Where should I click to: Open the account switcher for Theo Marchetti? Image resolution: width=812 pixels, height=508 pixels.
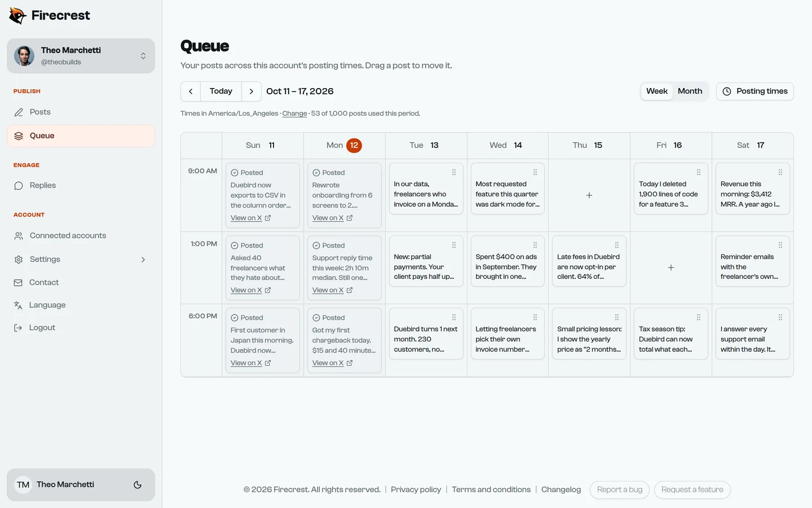[81, 56]
